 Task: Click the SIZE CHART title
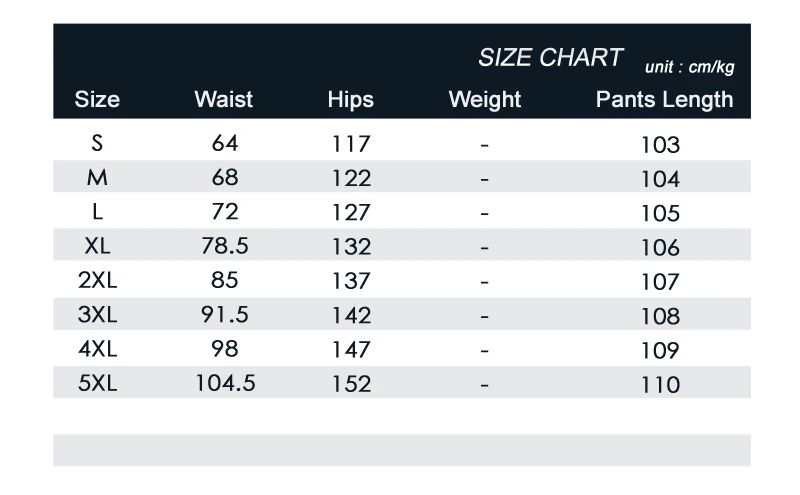[x=550, y=58]
